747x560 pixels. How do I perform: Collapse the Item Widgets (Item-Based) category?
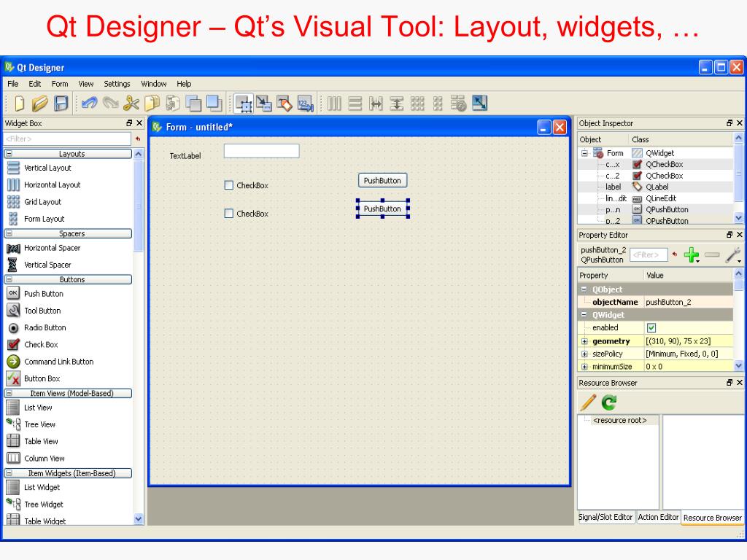click(9, 473)
